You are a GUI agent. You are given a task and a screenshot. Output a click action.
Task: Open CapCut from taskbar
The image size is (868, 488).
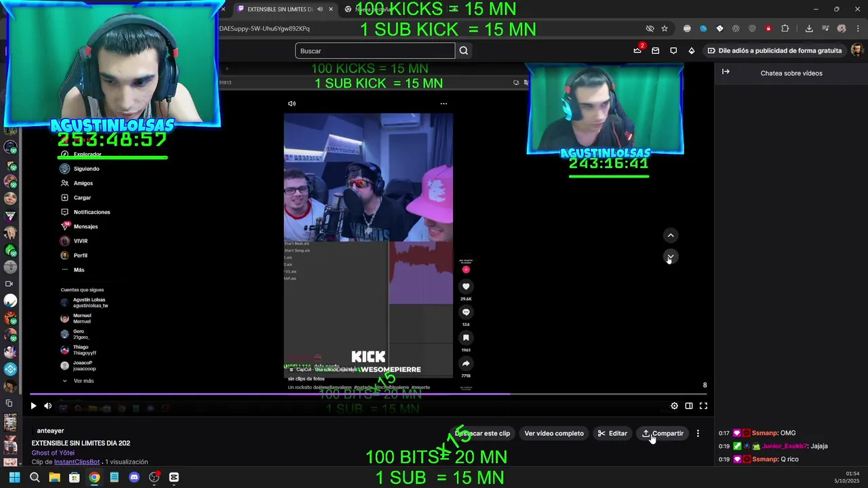pos(174,477)
